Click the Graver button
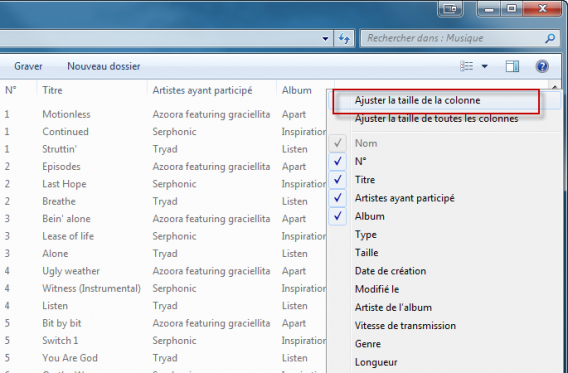 [28, 66]
